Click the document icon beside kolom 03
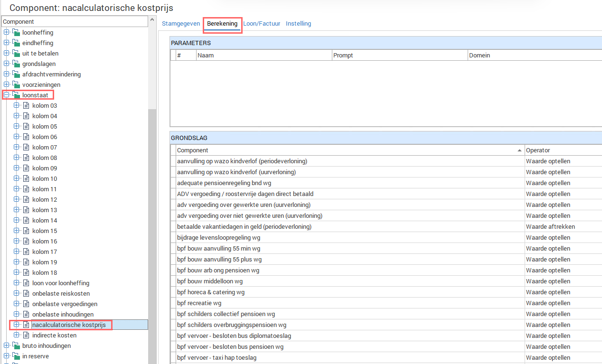Viewport: 602px width, 364px height. point(26,106)
